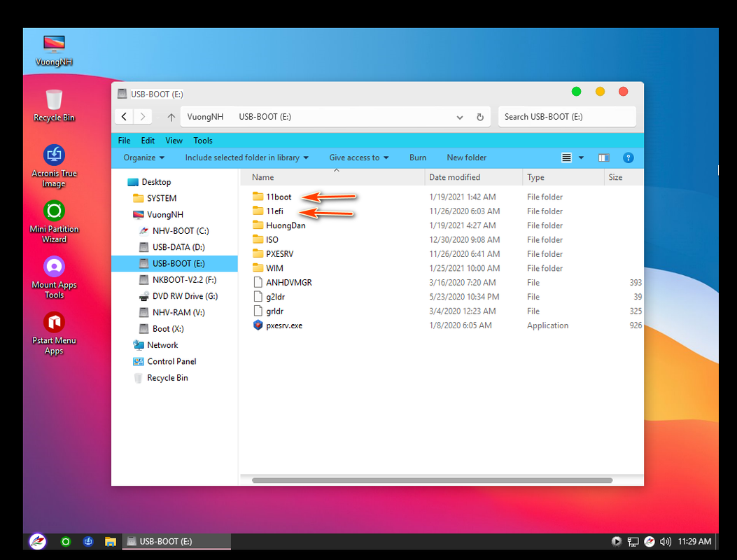Viewport: 737px width, 560px height.
Task: Open the help icon in toolbar
Action: click(x=628, y=157)
